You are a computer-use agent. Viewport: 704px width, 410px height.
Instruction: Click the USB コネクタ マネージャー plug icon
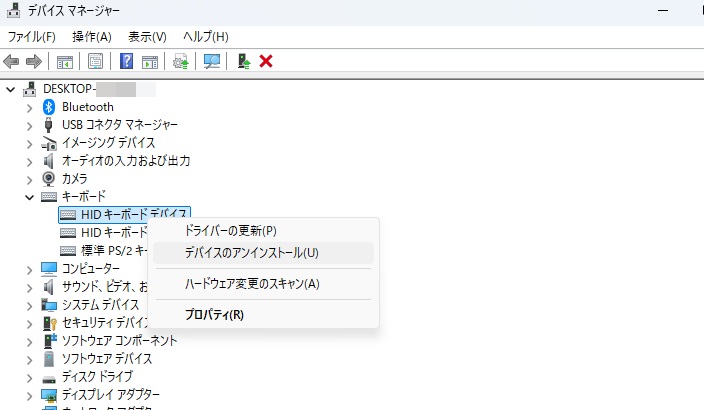[x=48, y=125]
